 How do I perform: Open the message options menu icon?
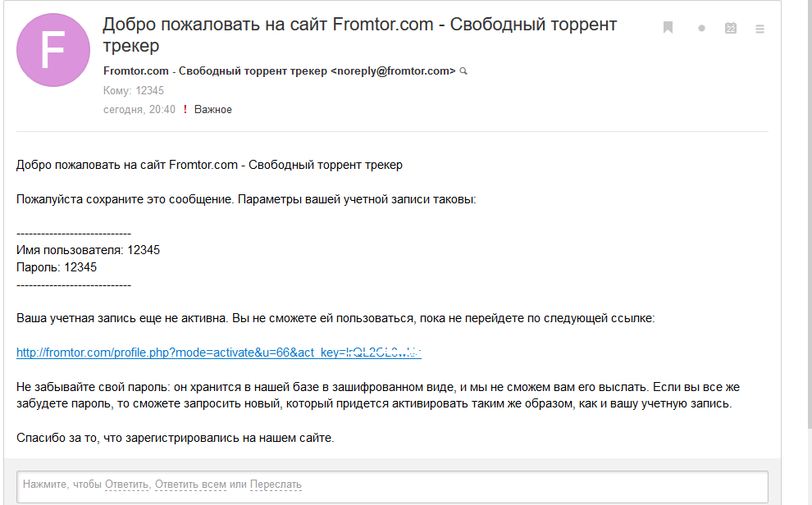(x=760, y=29)
